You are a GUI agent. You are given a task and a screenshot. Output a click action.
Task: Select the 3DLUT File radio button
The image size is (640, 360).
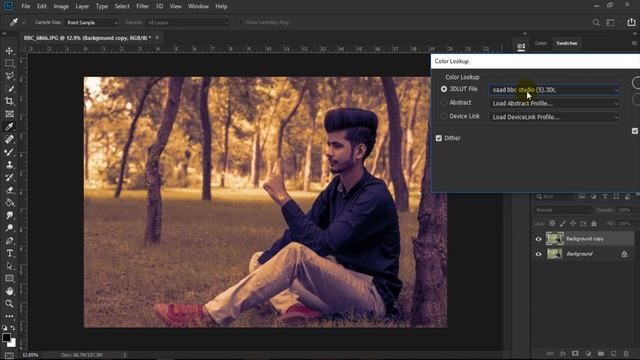point(444,89)
